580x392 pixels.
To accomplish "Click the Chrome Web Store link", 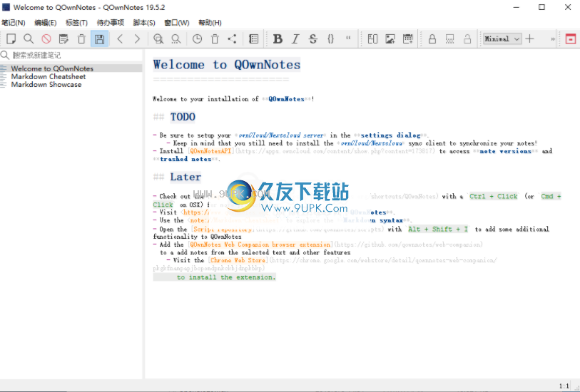I will (238, 260).
